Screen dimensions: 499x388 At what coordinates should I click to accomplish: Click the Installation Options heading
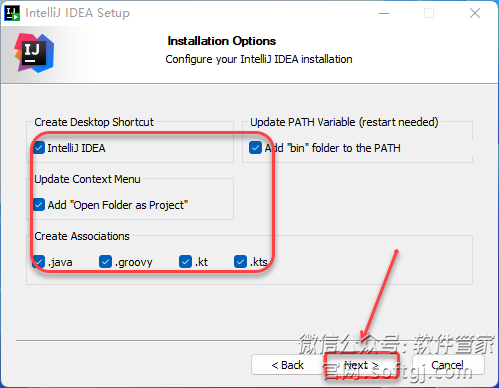[222, 41]
